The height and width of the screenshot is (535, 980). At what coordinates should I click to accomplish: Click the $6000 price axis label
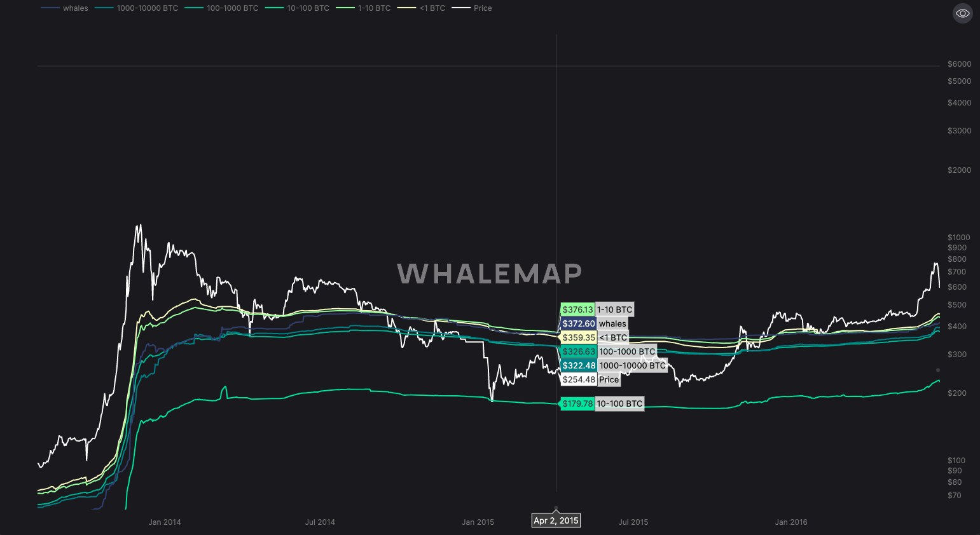click(960, 64)
